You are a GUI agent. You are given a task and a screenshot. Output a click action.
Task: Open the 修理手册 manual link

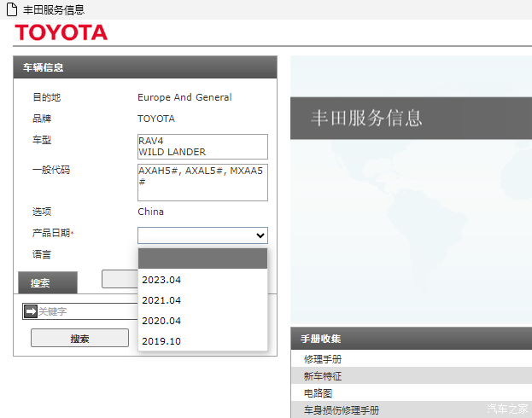[323, 359]
